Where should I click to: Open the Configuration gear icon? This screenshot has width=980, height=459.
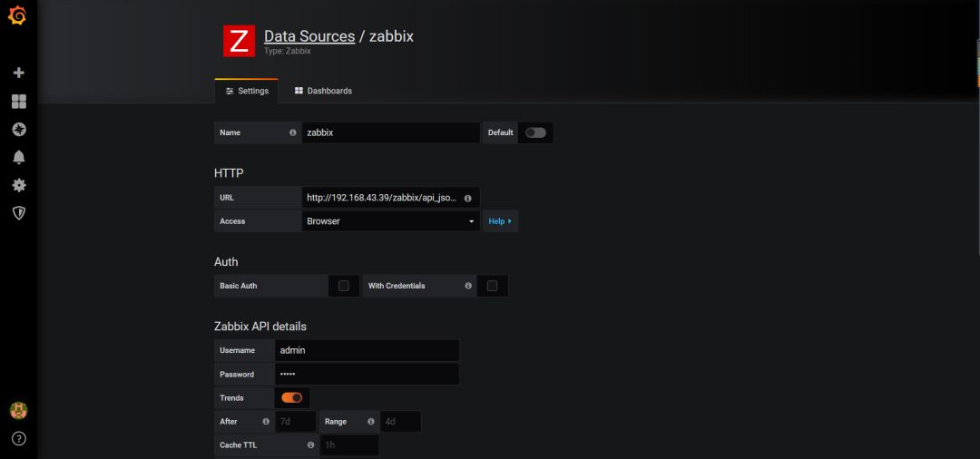click(x=19, y=185)
